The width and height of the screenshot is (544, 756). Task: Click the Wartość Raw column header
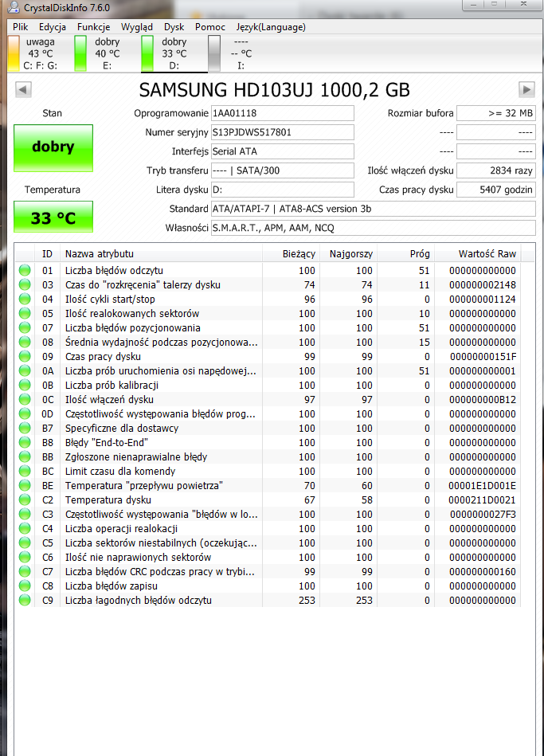click(477, 253)
